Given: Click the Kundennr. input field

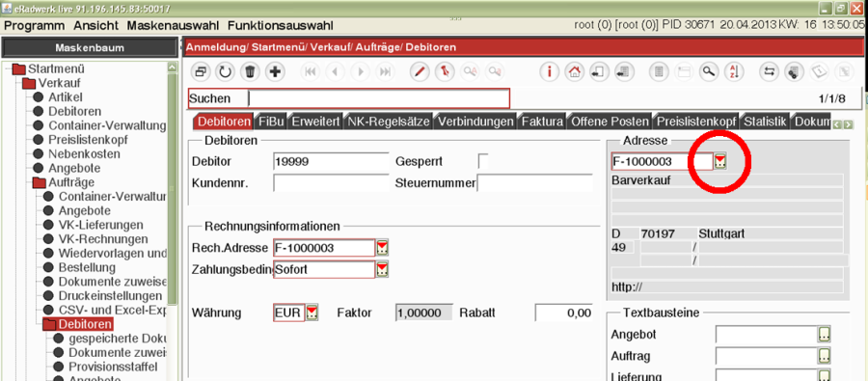Looking at the screenshot, I should (x=331, y=182).
